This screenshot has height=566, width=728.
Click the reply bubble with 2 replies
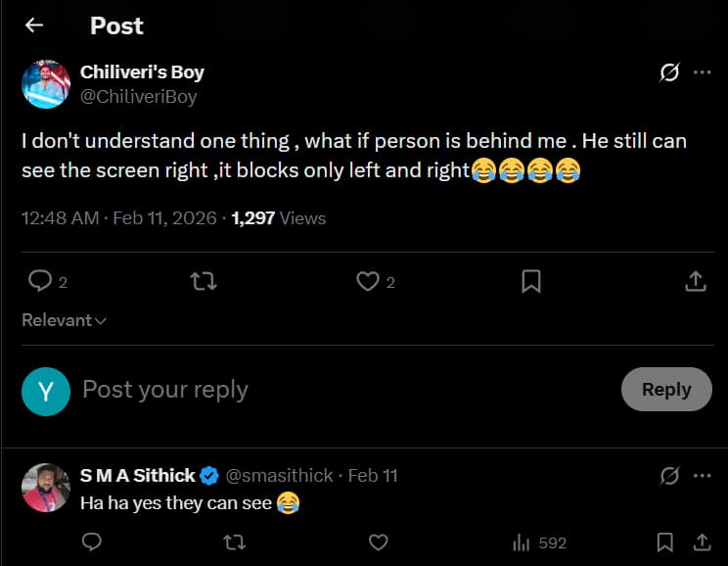point(40,282)
